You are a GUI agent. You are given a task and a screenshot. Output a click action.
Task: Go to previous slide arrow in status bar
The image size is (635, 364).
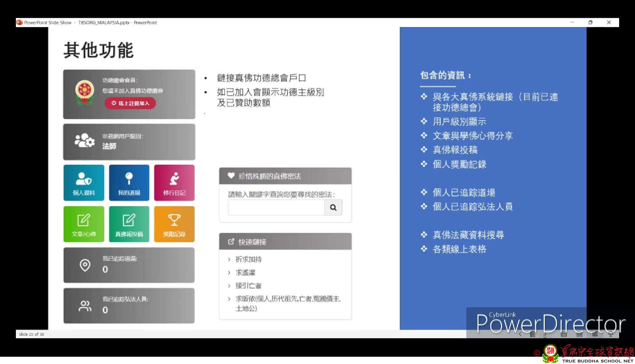[520, 334]
